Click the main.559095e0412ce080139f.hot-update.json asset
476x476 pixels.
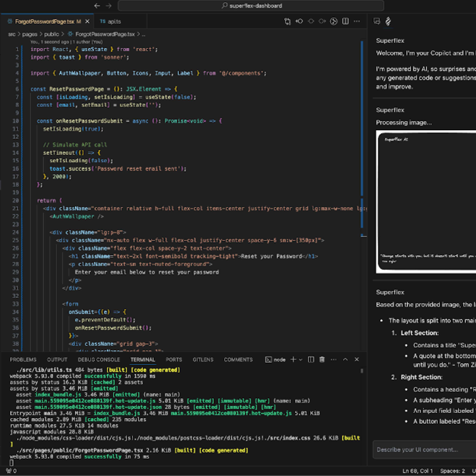point(98,407)
